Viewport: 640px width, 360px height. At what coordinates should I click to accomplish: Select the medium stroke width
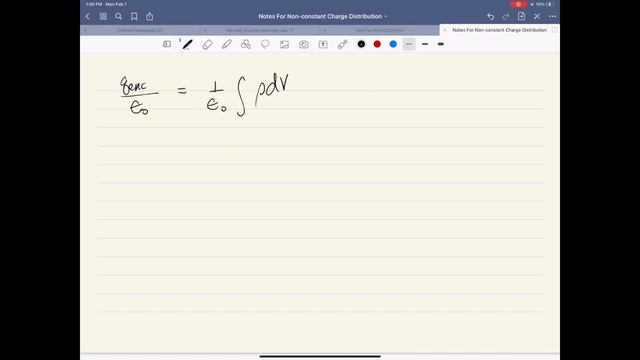click(425, 44)
